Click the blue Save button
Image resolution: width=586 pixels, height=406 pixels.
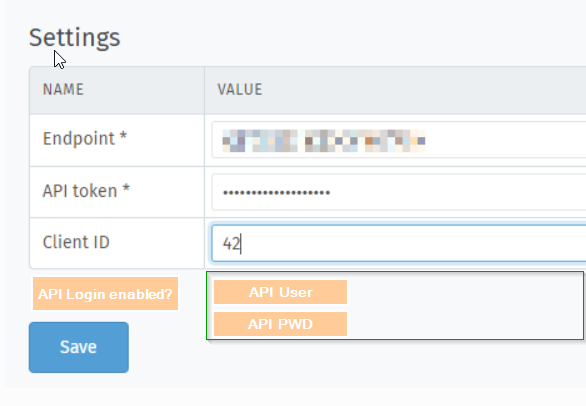click(79, 347)
